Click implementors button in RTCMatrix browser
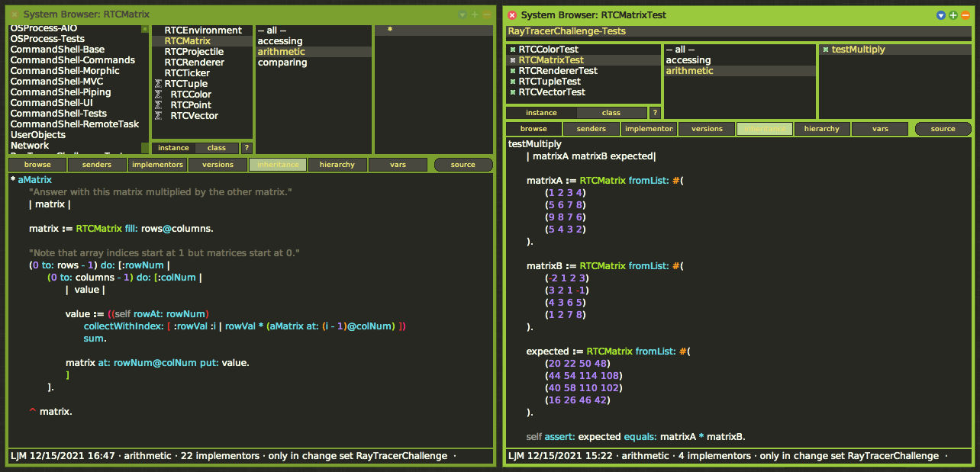Screen dimensions: 980x472 click(157, 165)
